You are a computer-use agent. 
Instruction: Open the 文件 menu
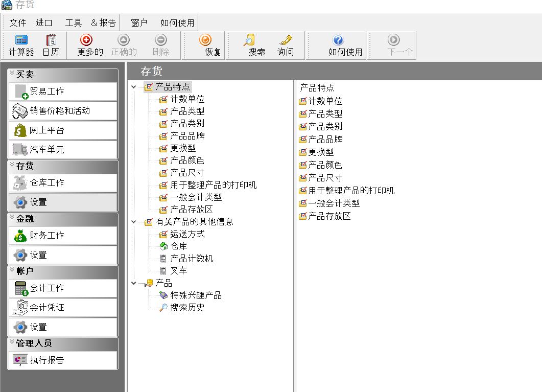tap(18, 22)
